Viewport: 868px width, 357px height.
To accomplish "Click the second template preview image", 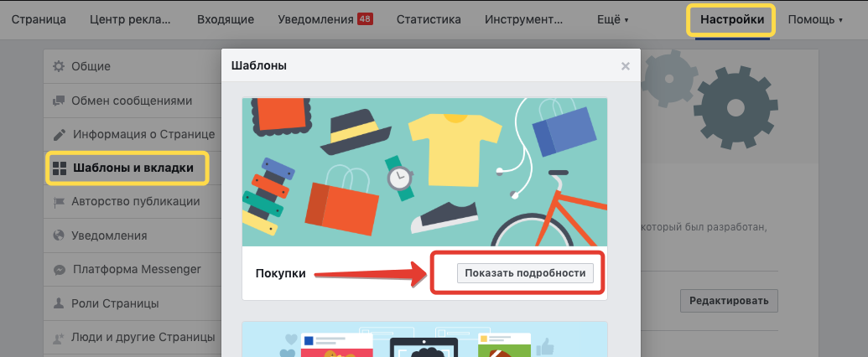I will pyautogui.click(x=424, y=339).
